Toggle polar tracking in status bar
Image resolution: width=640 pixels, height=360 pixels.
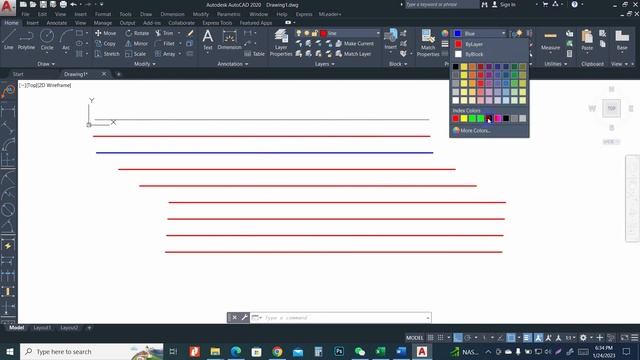point(468,338)
